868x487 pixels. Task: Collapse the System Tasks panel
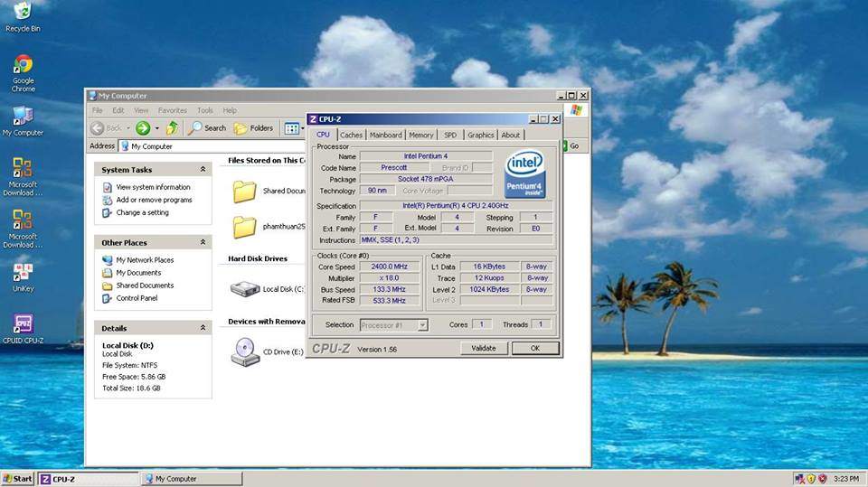point(203,170)
